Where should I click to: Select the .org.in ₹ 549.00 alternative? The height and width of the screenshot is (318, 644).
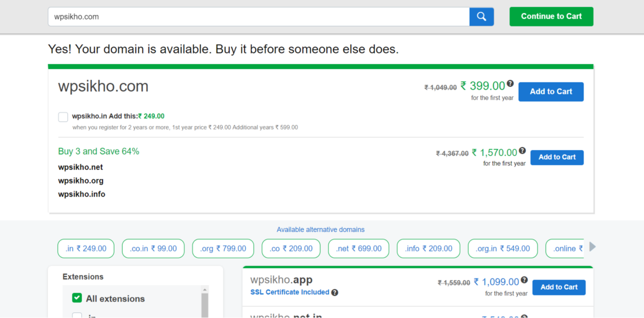coord(502,249)
